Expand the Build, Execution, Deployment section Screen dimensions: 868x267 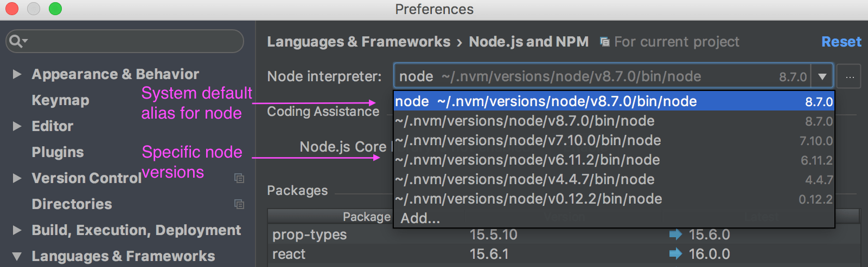17,230
